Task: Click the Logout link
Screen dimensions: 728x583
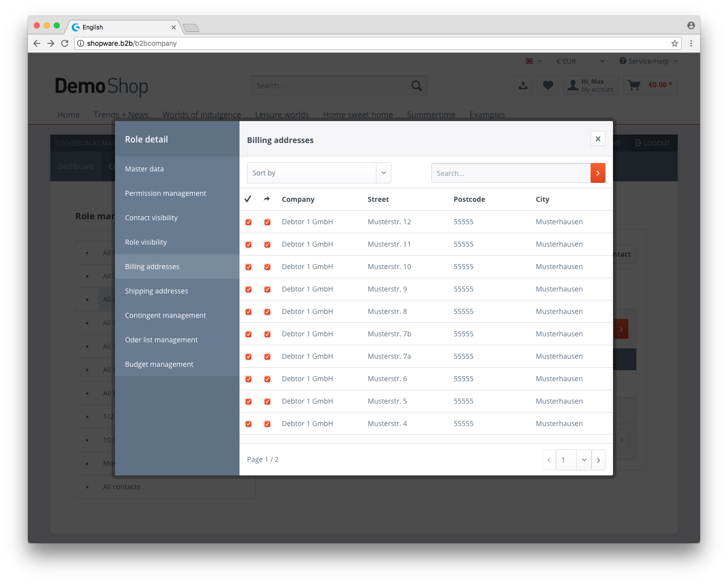Action: tap(652, 143)
